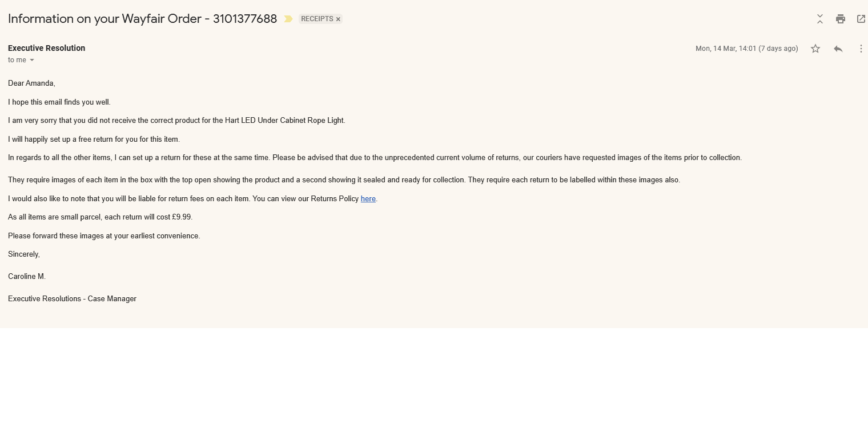Screen dimensions: 868x435
Task: Click the 'Mon, 14 Mar, 14:01' timestamp
Action: tap(725, 49)
